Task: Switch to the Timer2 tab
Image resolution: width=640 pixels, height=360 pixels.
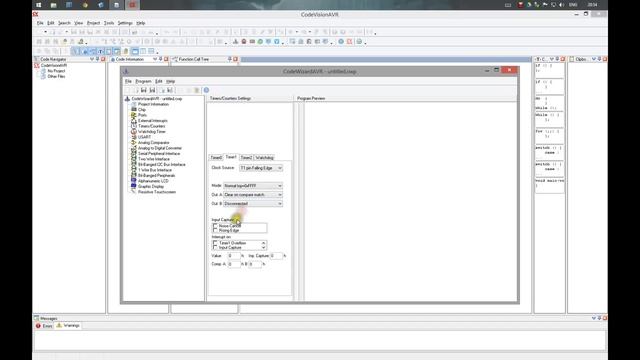Action: 246,158
